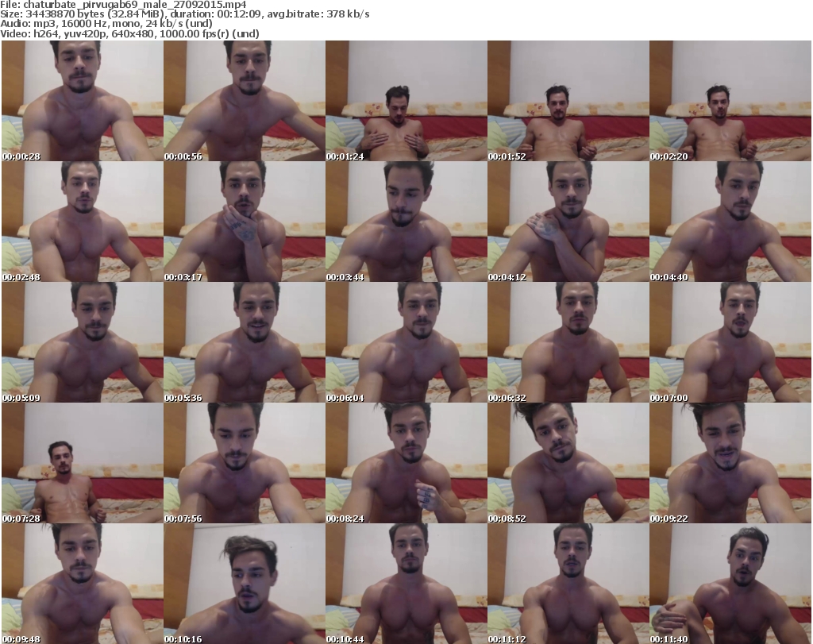Choose the frame marked 00:07:28
This screenshot has width=813, height=644.
[83, 464]
